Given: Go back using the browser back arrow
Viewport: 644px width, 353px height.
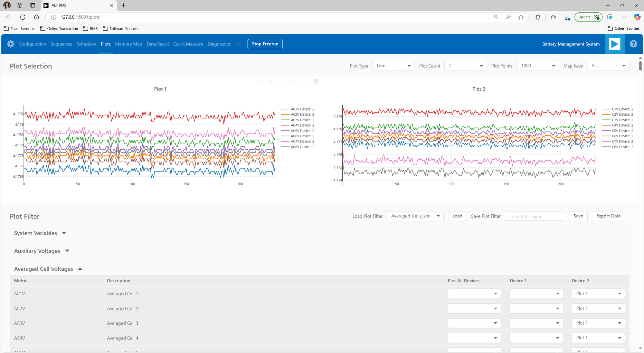Looking at the screenshot, I should click(x=9, y=17).
